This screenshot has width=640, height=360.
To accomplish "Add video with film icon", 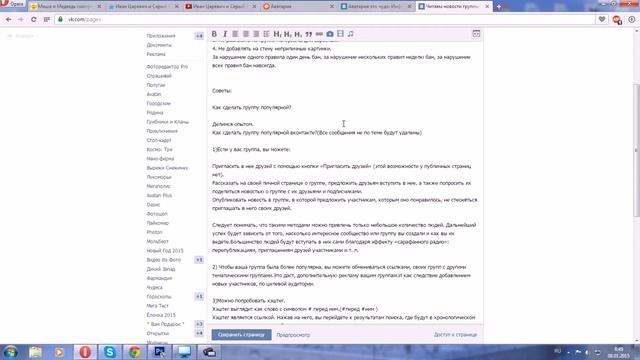I will 340,34.
